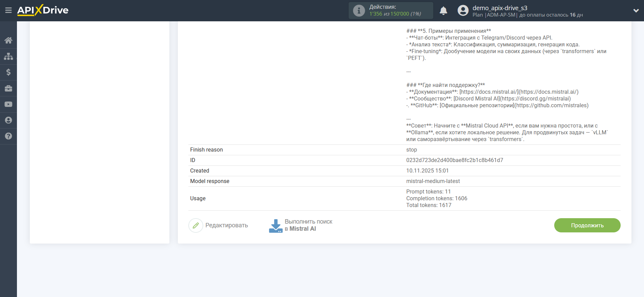
Task: Click the user avatar in header
Action: [463, 10]
